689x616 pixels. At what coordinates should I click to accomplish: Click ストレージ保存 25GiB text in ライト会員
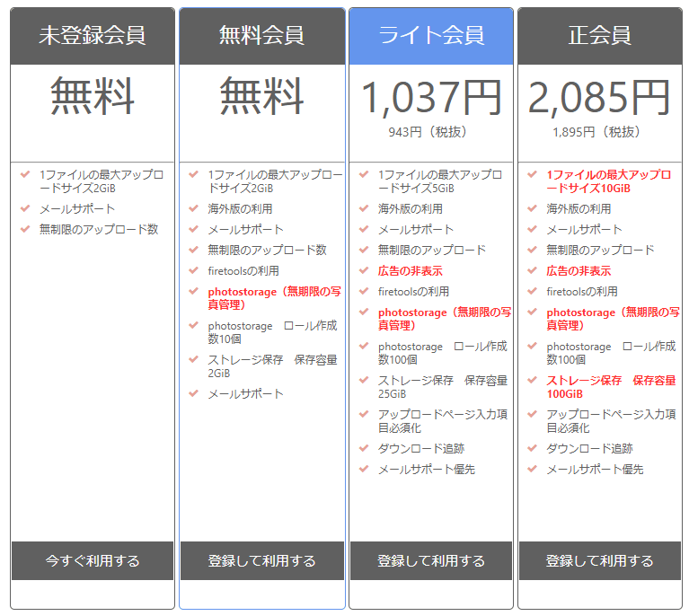pyautogui.click(x=442, y=387)
